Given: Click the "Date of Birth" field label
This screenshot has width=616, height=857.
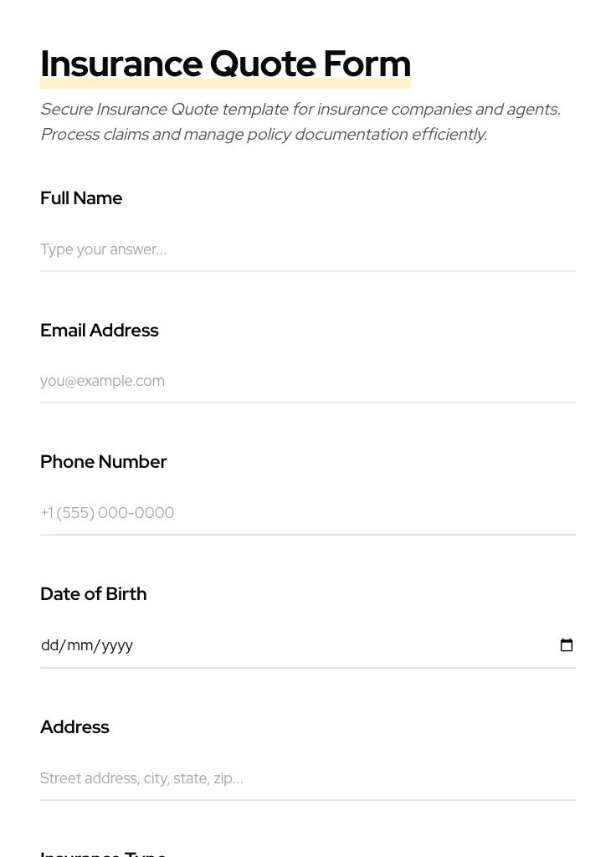Looking at the screenshot, I should (93, 594).
